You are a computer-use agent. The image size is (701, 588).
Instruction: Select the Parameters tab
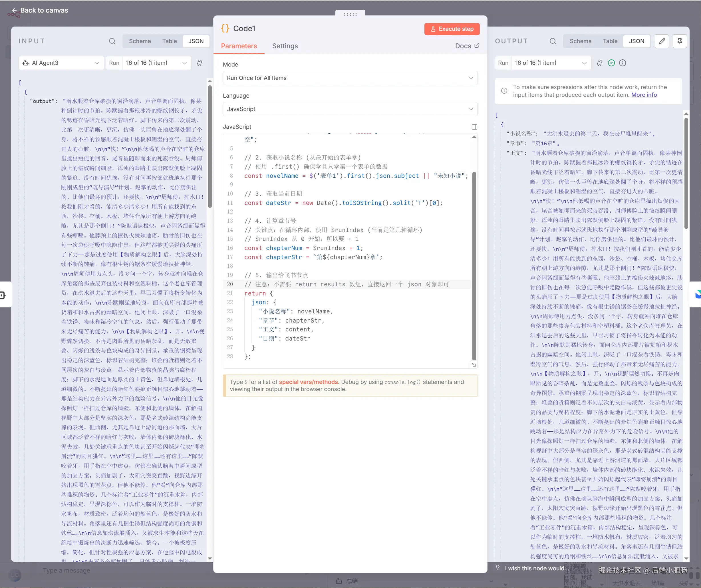click(x=239, y=46)
